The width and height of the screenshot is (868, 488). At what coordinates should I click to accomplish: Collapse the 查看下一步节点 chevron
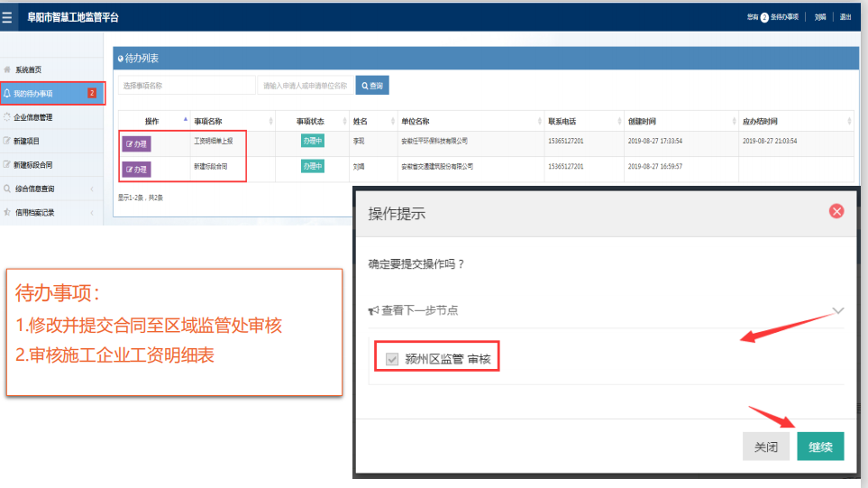[837, 310]
